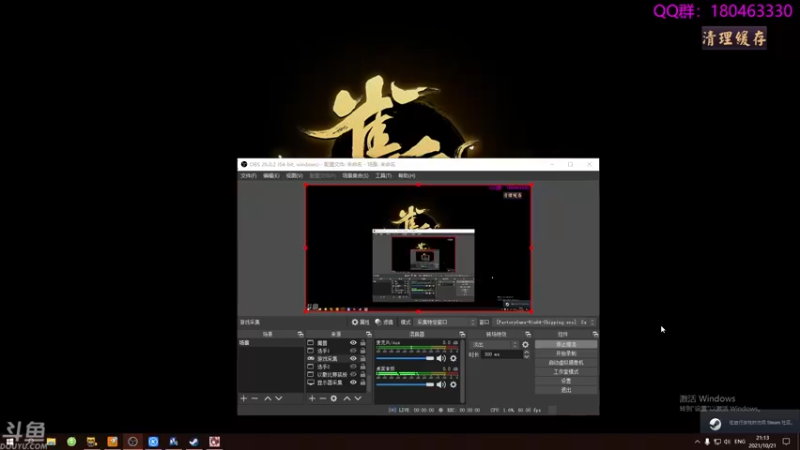This screenshot has width=800, height=450.
Task: Lock icon for 显示器采集 source
Action: 363,382
